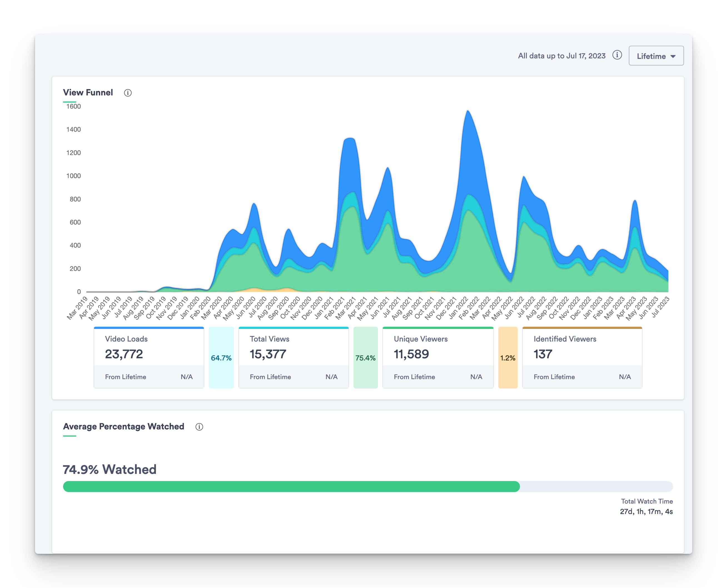Click the Lifetime dropdown arrow

[x=673, y=57]
